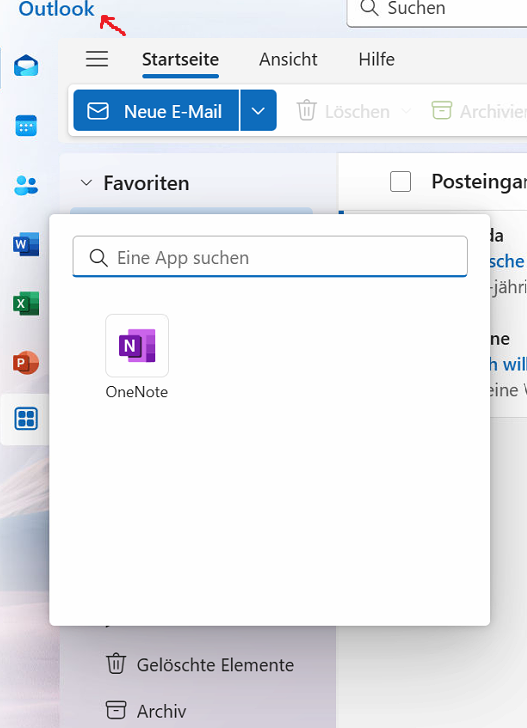Launch Excel from the sidebar

click(26, 304)
